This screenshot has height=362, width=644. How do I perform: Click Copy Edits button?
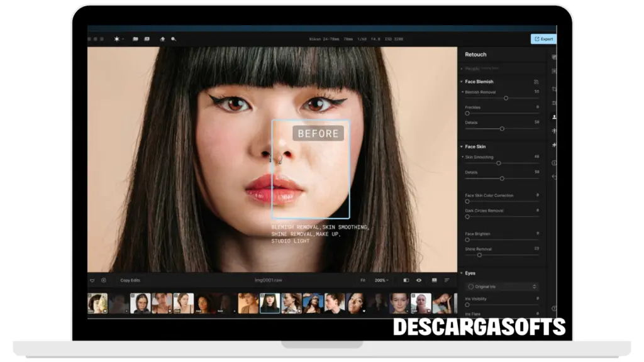130,280
